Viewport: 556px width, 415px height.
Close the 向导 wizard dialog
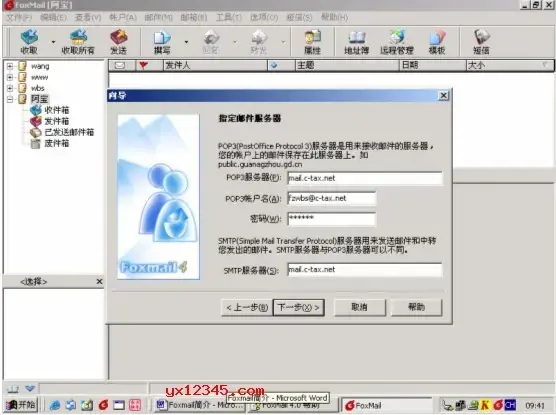pyautogui.click(x=443, y=96)
